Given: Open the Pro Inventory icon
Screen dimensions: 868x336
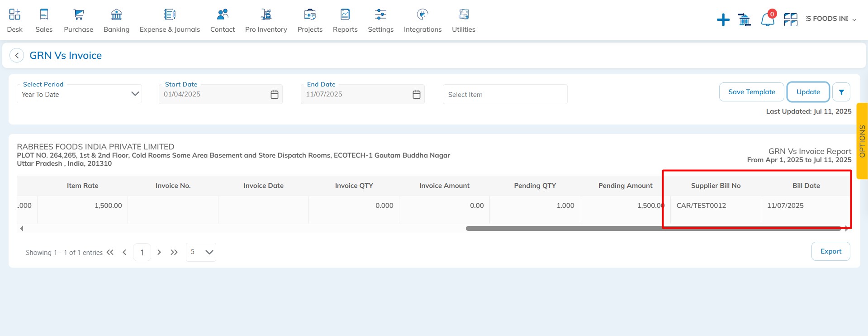Looking at the screenshot, I should pos(266,14).
